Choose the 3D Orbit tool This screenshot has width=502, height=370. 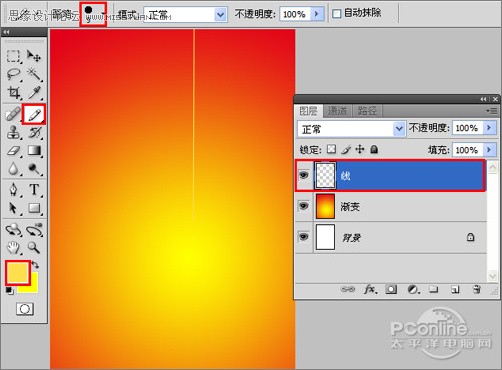click(x=34, y=229)
